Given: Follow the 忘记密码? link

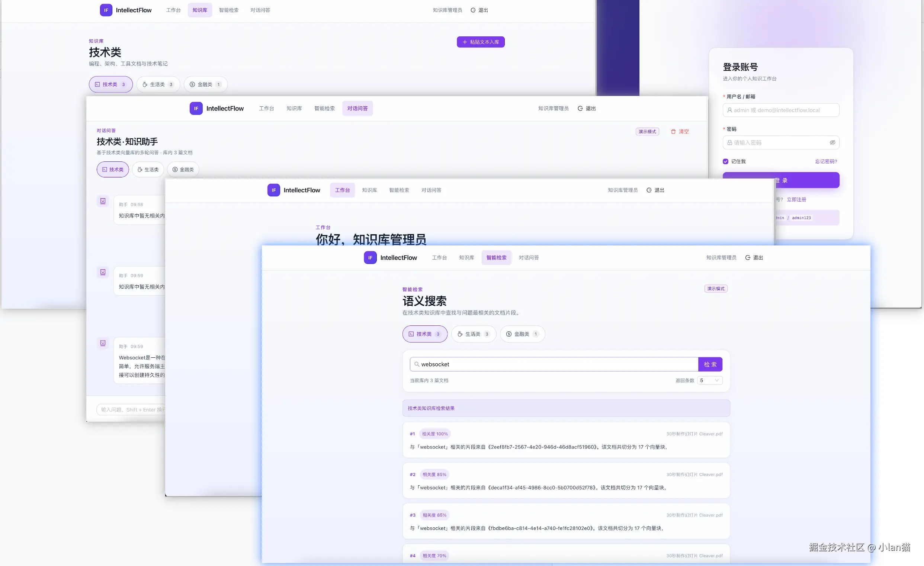Looking at the screenshot, I should coord(826,161).
